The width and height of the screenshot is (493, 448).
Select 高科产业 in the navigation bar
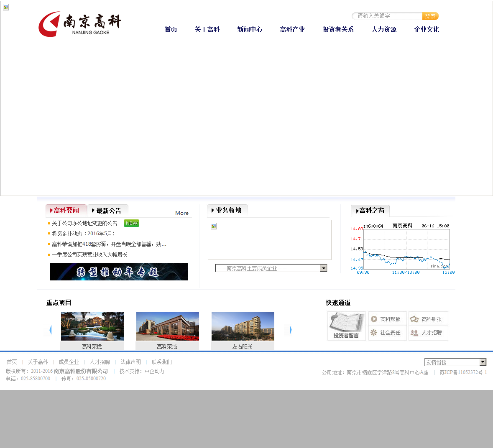point(292,30)
